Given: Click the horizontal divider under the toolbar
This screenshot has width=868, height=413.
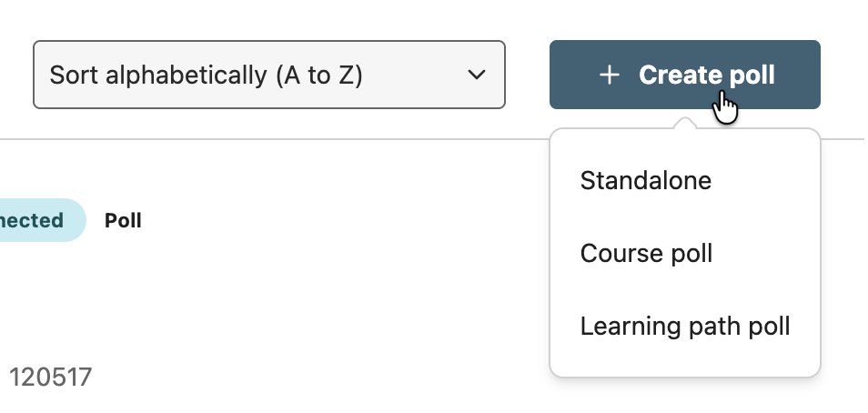Looking at the screenshot, I should coord(273,139).
